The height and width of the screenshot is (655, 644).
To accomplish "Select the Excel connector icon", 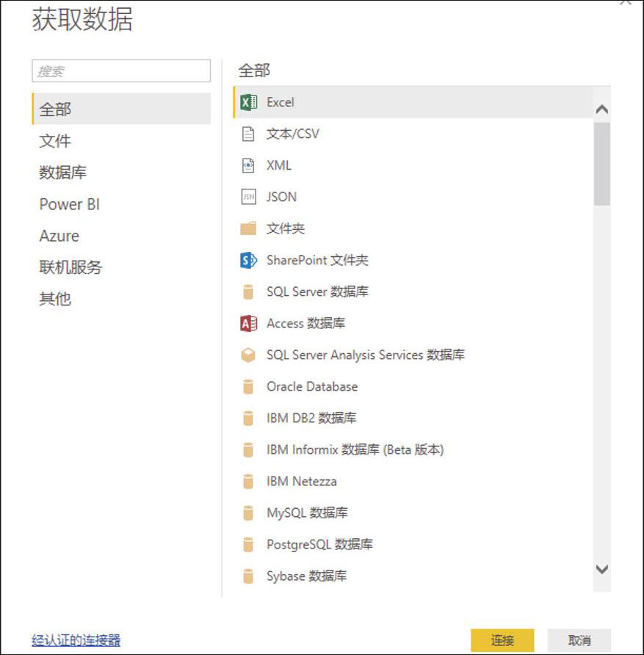I will click(x=248, y=102).
